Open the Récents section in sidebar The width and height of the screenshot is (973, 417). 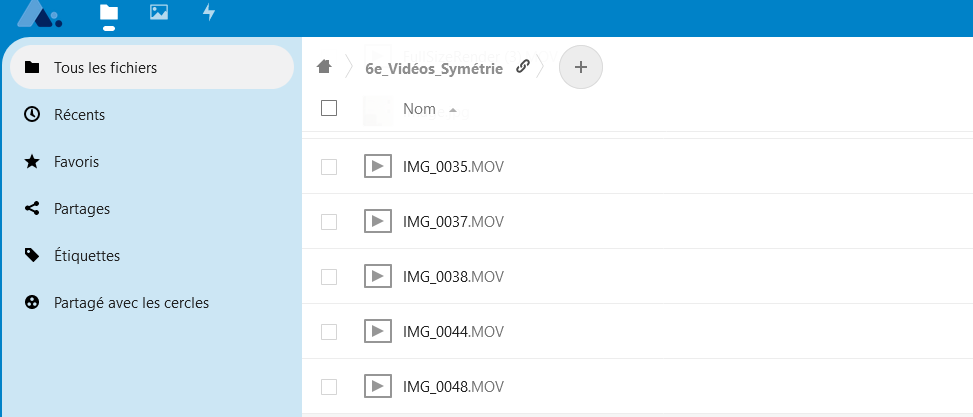(x=79, y=115)
